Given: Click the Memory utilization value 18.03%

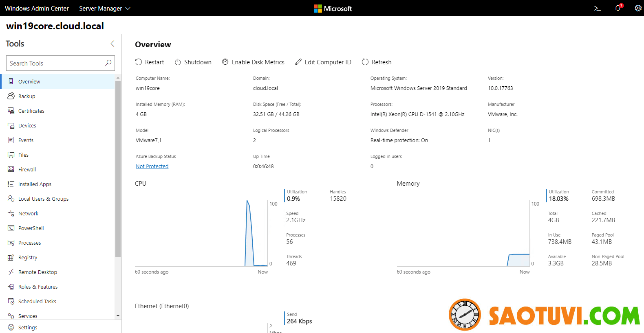Looking at the screenshot, I should point(558,199).
